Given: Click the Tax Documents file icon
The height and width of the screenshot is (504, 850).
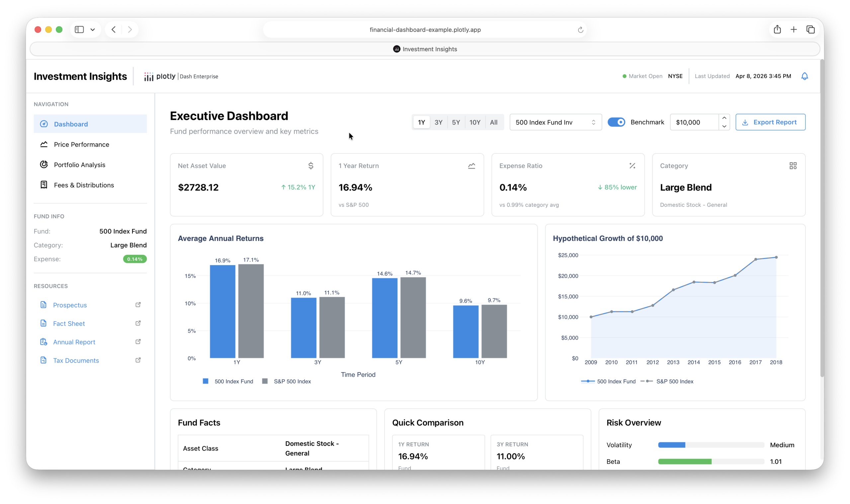Looking at the screenshot, I should [43, 360].
